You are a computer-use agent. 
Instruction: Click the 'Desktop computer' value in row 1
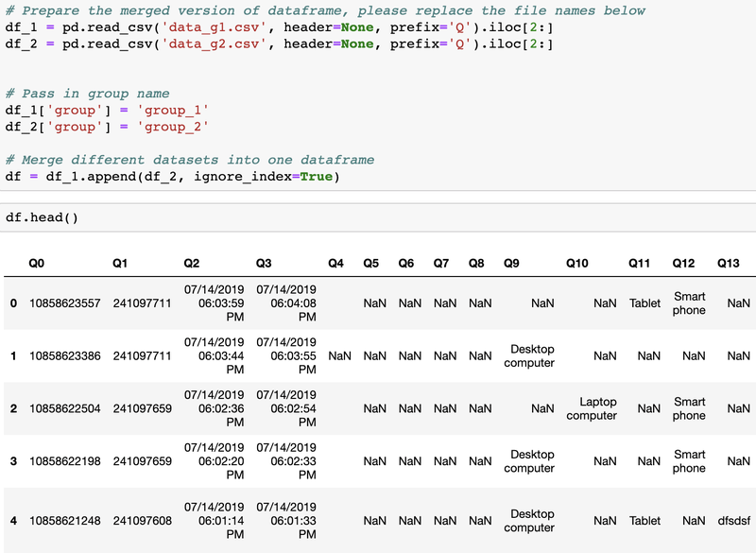[x=532, y=356]
